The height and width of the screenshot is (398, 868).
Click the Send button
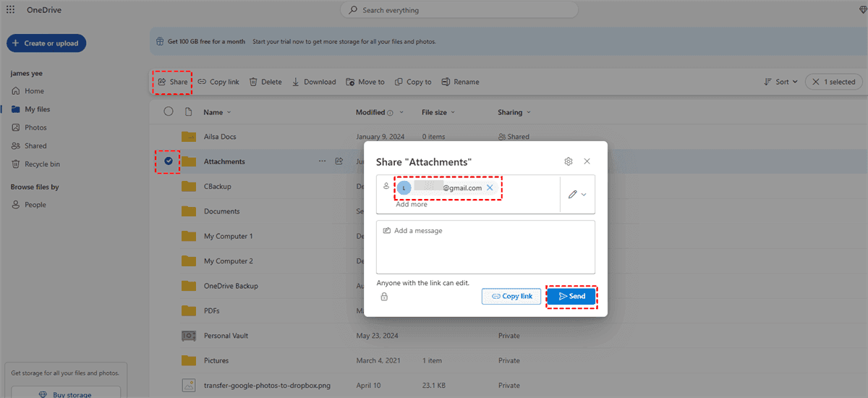pos(571,296)
